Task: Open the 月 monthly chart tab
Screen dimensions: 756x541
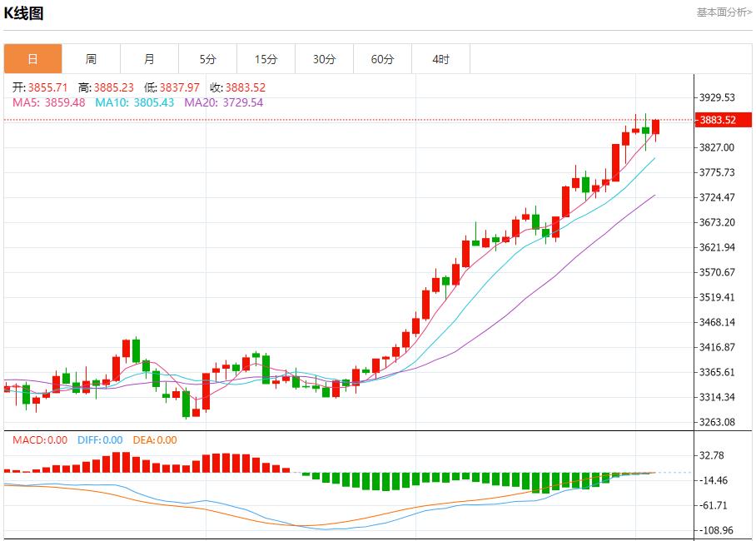Action: pyautogui.click(x=150, y=59)
